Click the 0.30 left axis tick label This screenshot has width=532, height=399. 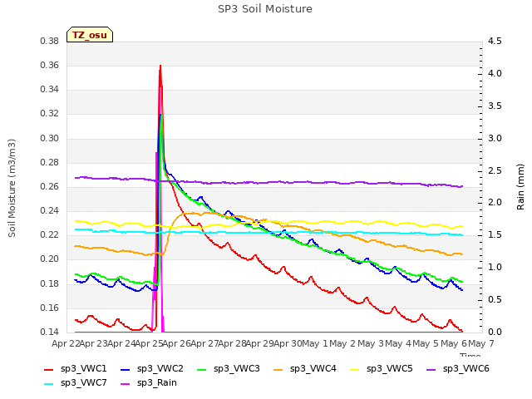coord(50,139)
